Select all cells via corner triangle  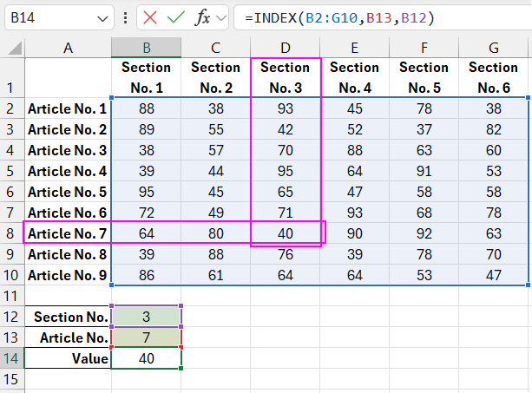coord(15,48)
